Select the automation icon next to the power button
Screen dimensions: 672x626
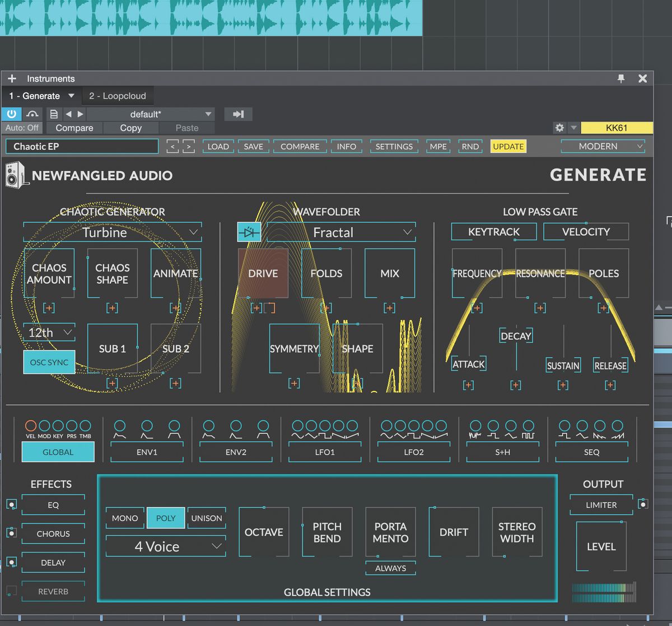click(x=32, y=114)
